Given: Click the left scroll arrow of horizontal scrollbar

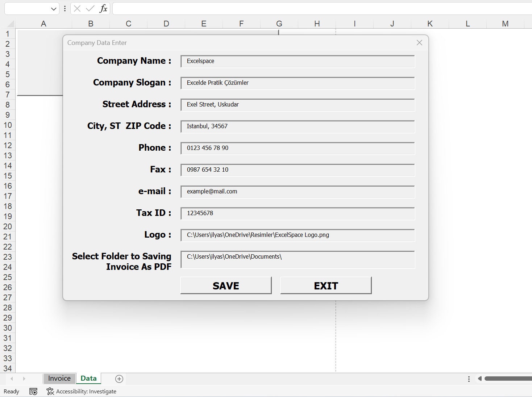Looking at the screenshot, I should point(480,379).
